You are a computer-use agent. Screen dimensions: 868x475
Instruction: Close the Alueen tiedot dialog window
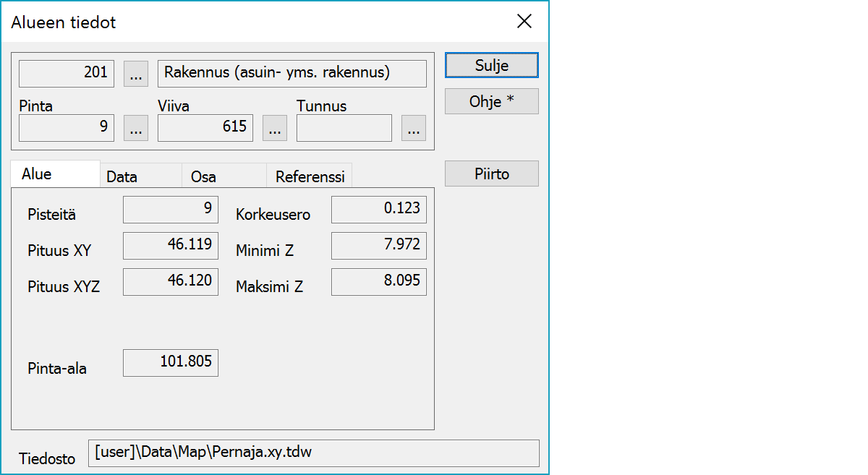click(524, 22)
